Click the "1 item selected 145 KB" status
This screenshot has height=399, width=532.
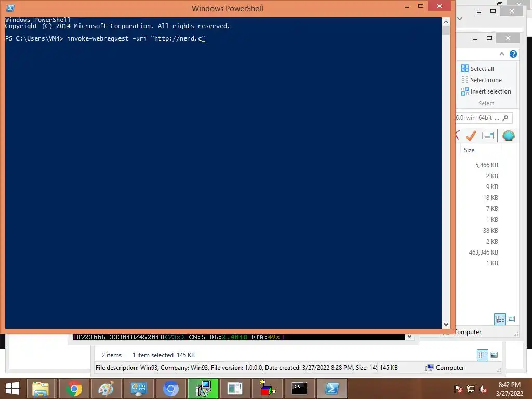(164, 355)
